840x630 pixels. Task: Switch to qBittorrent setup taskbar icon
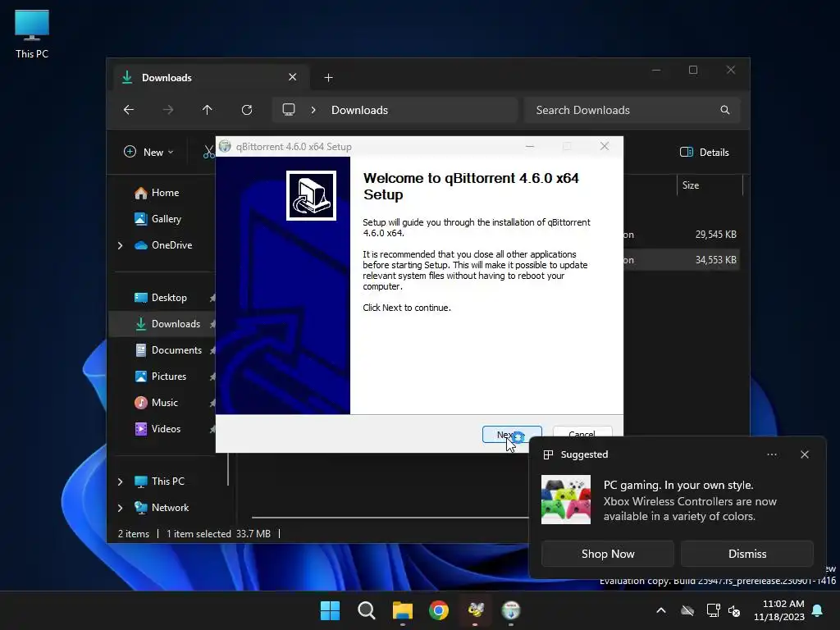click(x=511, y=610)
